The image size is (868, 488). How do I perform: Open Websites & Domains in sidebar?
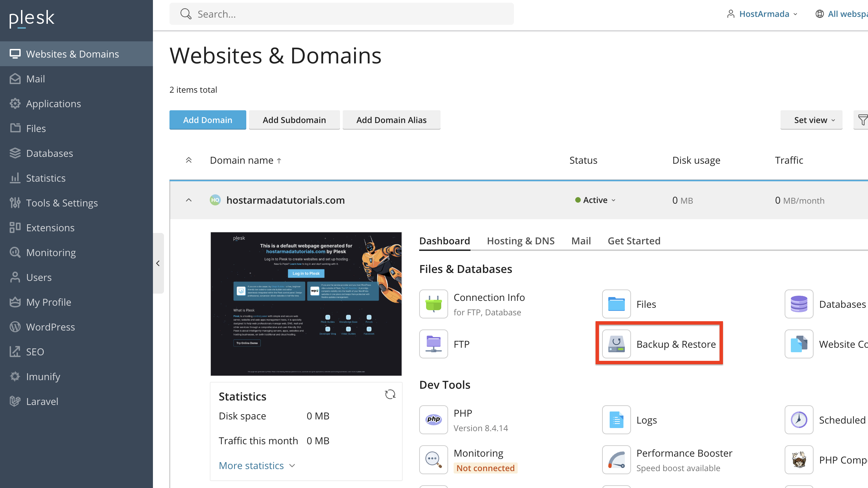coord(76,54)
